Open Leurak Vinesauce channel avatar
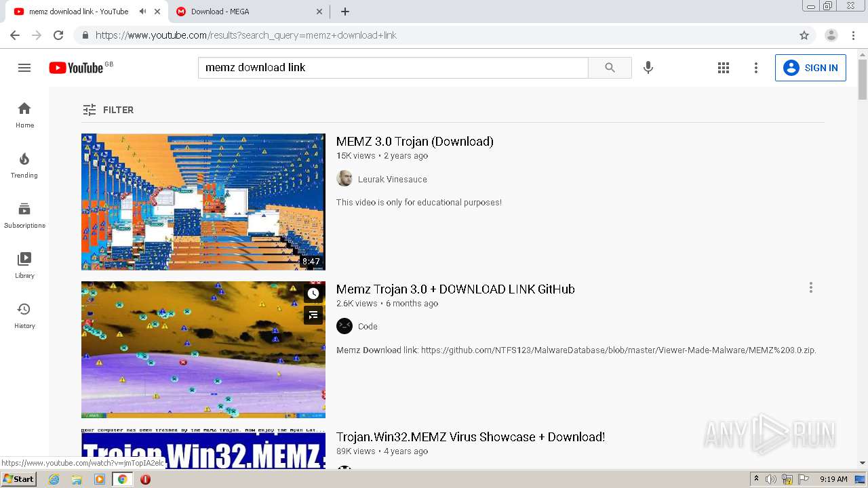This screenshot has height=488, width=868. point(344,179)
